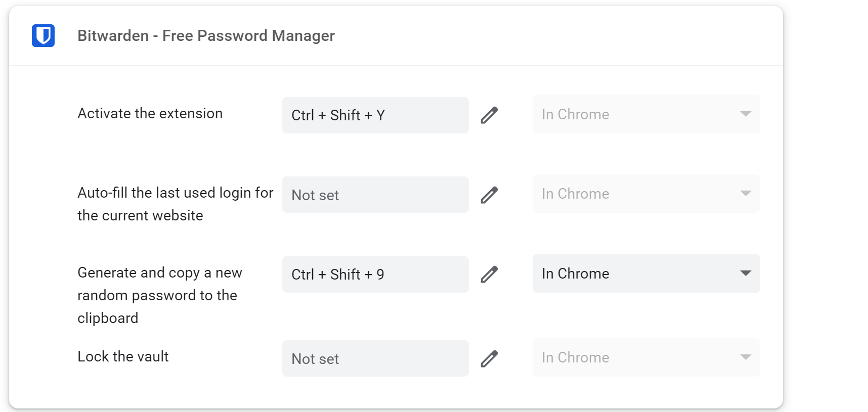Open In Chrome dropdown for Auto-fill login

coord(645,194)
